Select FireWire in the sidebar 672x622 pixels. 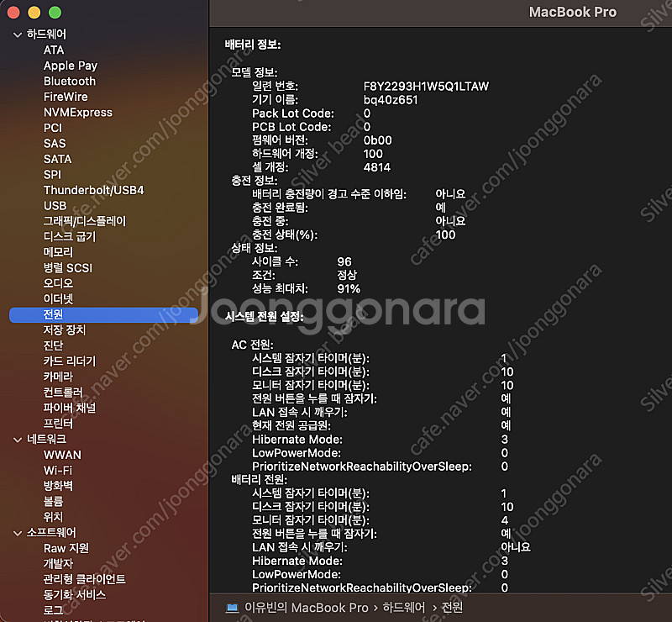pyautogui.click(x=66, y=97)
